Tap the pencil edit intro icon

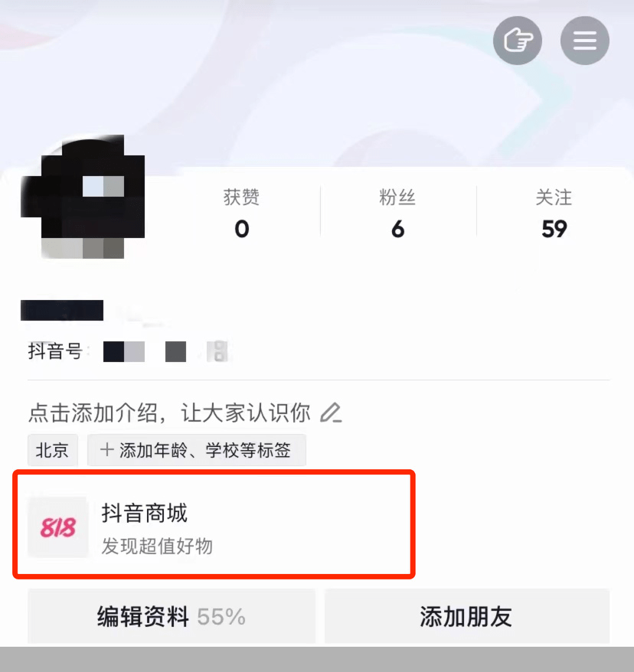click(331, 413)
